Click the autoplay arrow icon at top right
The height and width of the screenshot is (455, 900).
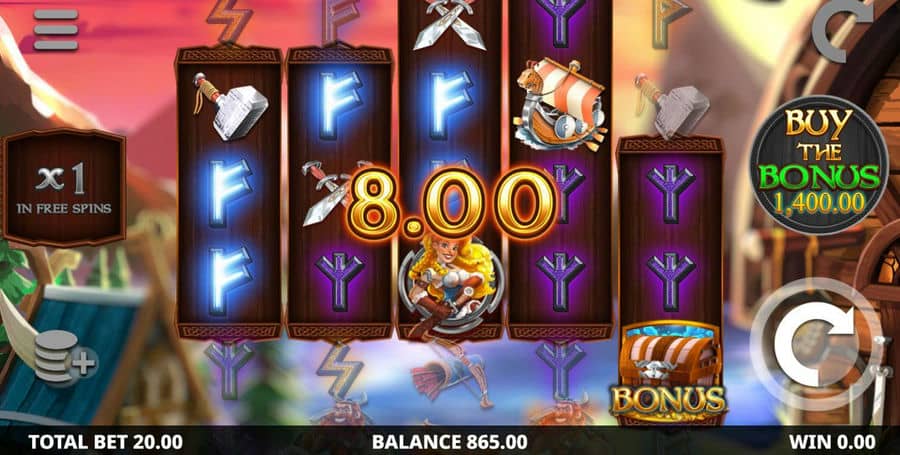click(x=843, y=30)
